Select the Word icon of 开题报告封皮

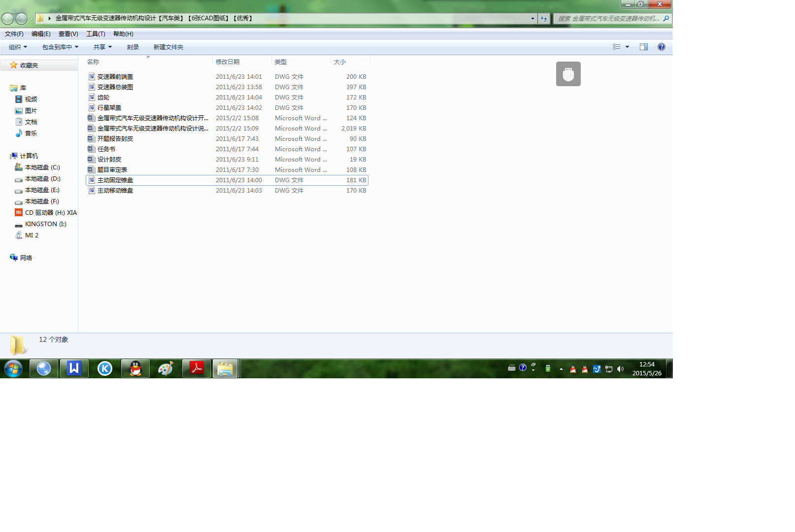[x=92, y=138]
